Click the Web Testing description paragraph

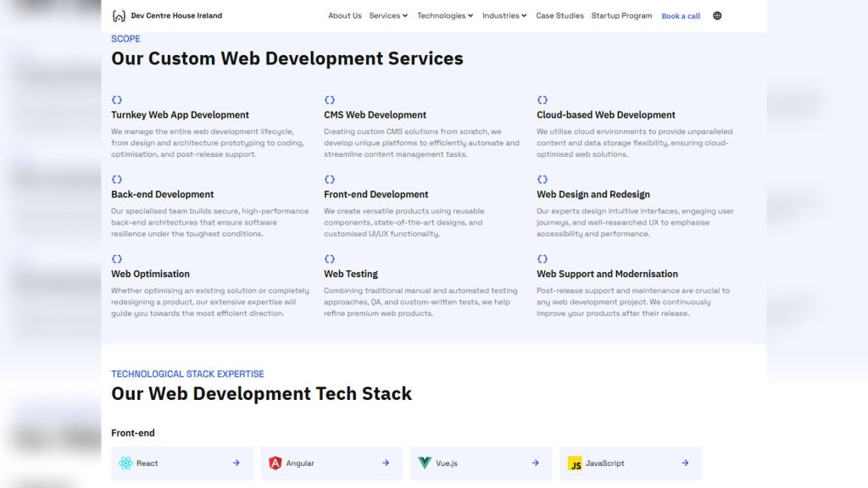(x=420, y=302)
